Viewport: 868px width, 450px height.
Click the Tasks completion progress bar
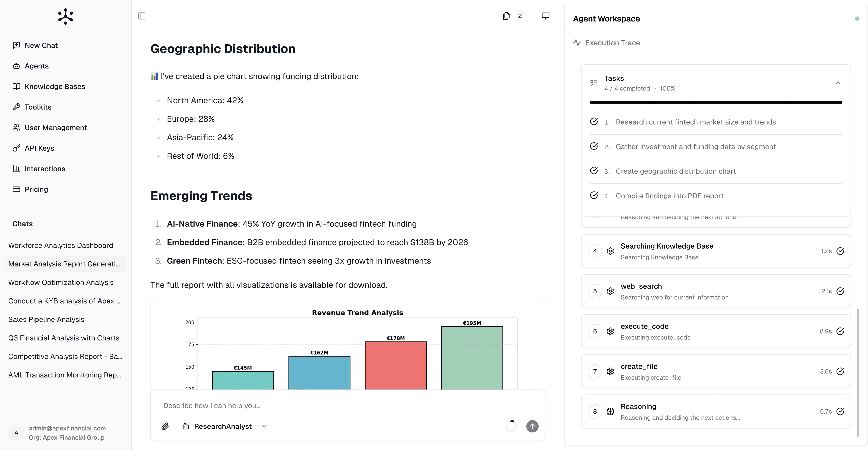tap(716, 102)
